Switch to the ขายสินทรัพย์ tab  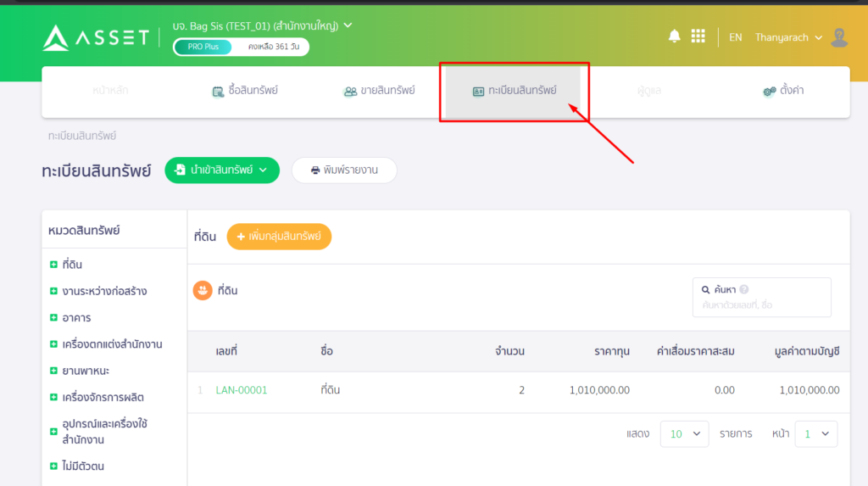click(379, 91)
